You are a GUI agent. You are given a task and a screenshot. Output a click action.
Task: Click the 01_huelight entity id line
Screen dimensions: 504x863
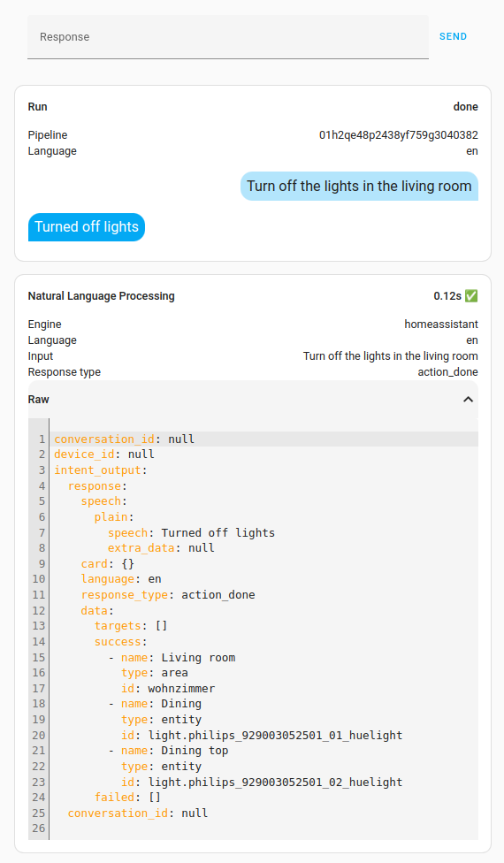262,736
